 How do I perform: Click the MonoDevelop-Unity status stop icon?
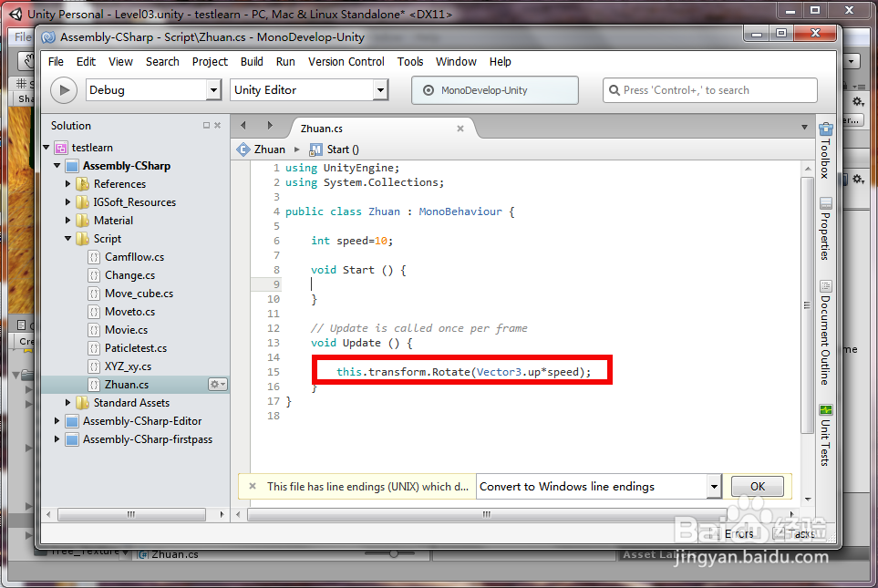pyautogui.click(x=429, y=90)
